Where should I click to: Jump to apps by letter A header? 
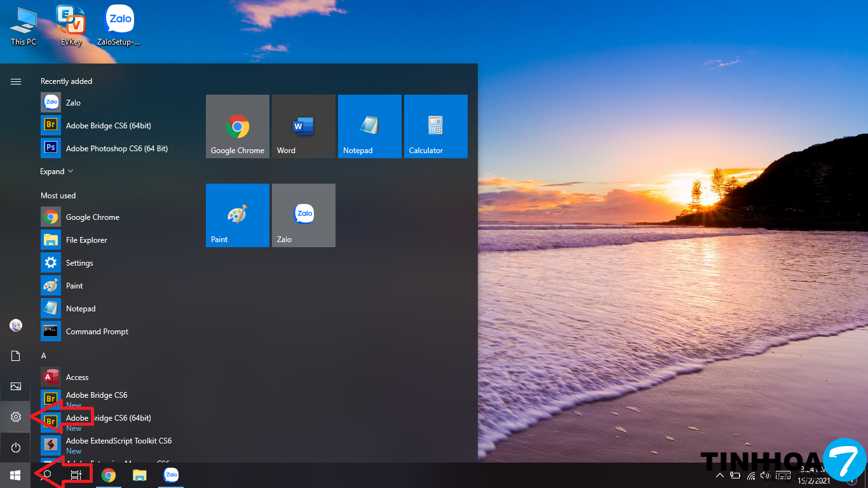click(44, 356)
